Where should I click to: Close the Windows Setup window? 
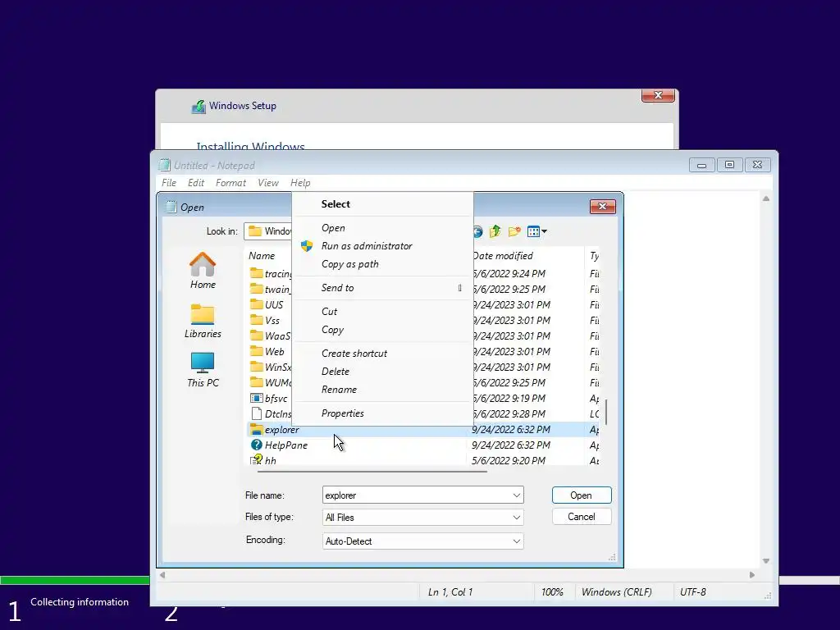(x=658, y=95)
